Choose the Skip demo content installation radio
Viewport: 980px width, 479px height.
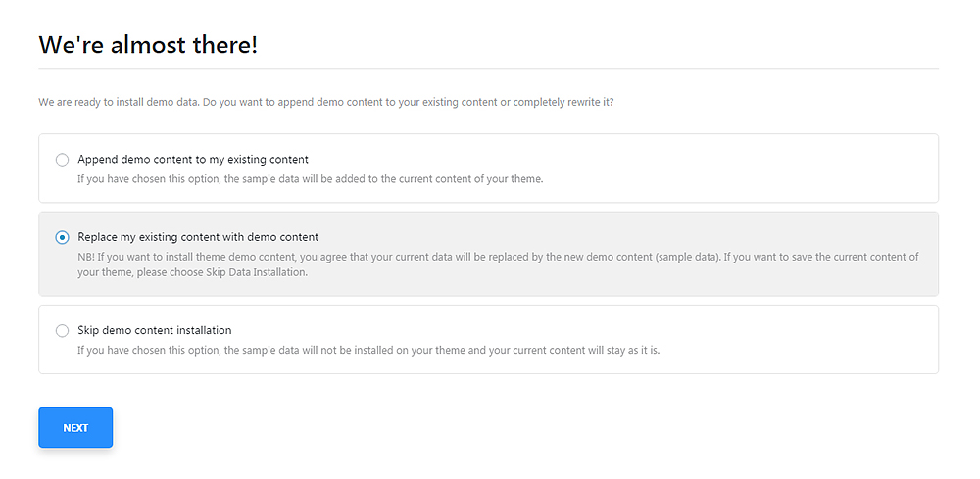(62, 331)
